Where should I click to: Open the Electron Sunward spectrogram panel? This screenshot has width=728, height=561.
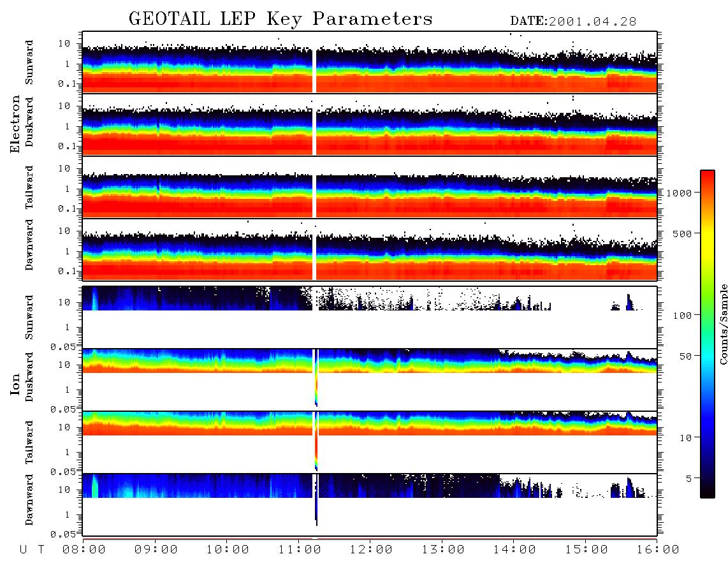click(370, 62)
